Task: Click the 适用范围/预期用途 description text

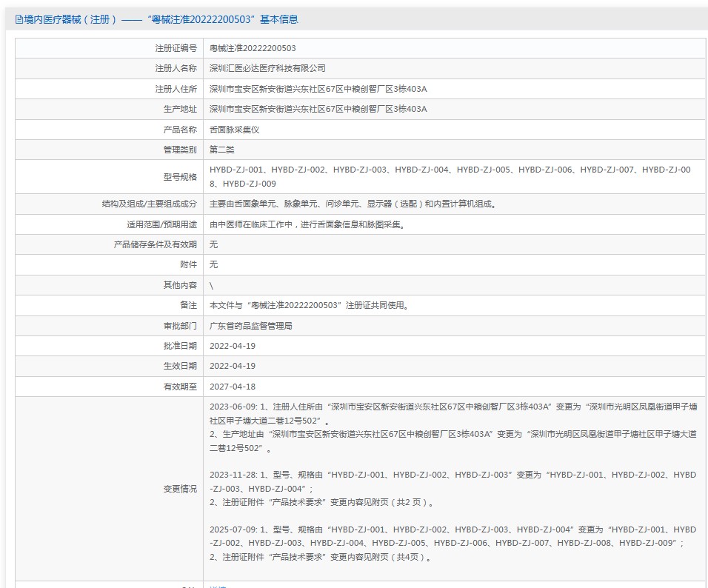Action: point(307,224)
